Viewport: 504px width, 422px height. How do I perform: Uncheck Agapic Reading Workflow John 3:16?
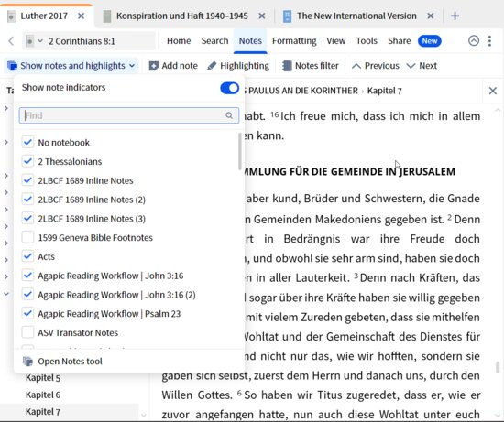(27, 276)
